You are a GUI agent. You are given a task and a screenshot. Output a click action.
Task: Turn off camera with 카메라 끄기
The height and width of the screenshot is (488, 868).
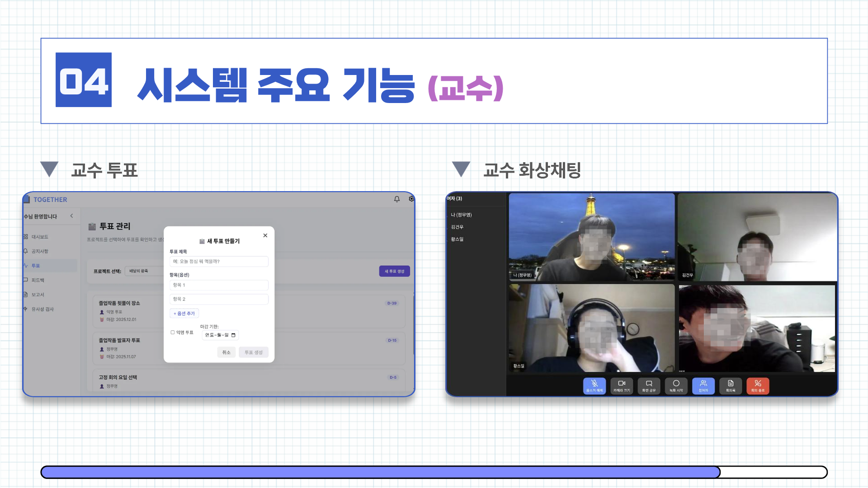622,386
